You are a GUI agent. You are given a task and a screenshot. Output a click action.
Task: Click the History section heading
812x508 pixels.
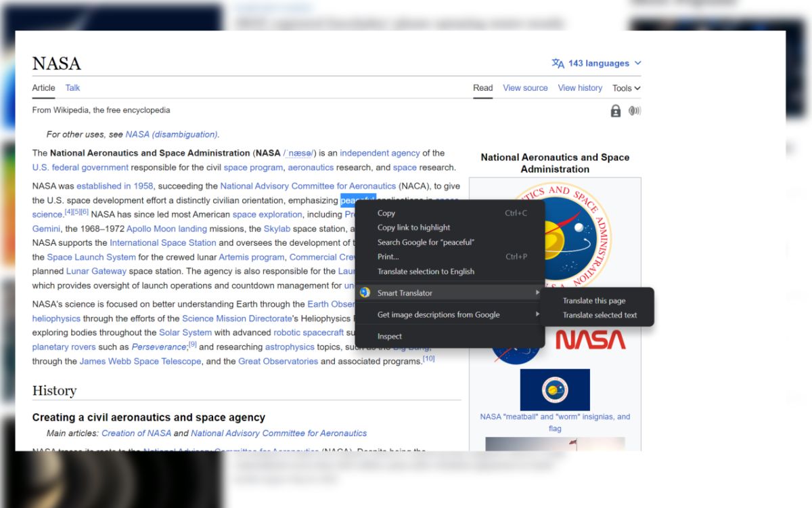tap(54, 391)
